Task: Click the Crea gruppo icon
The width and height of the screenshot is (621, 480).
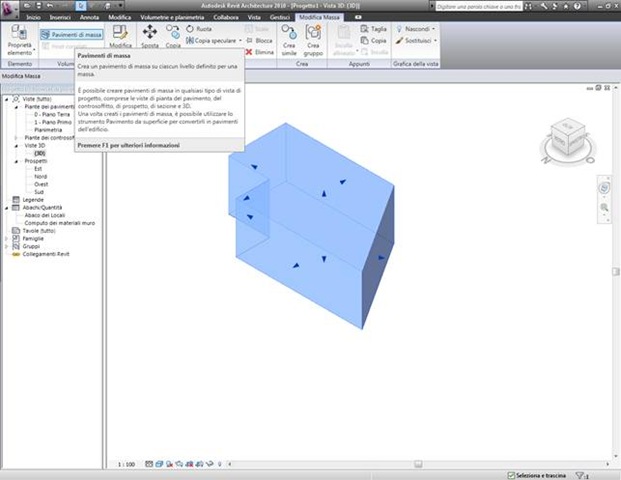Action: (313, 32)
